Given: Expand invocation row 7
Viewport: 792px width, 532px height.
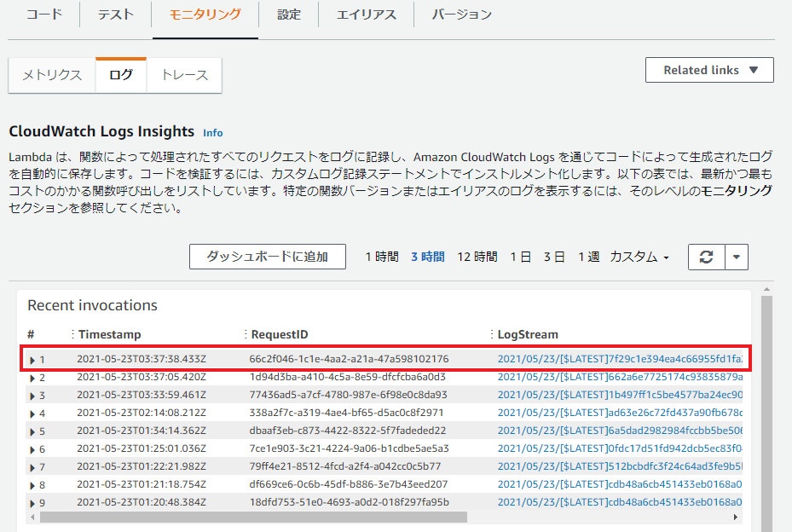Looking at the screenshot, I should 32,467.
